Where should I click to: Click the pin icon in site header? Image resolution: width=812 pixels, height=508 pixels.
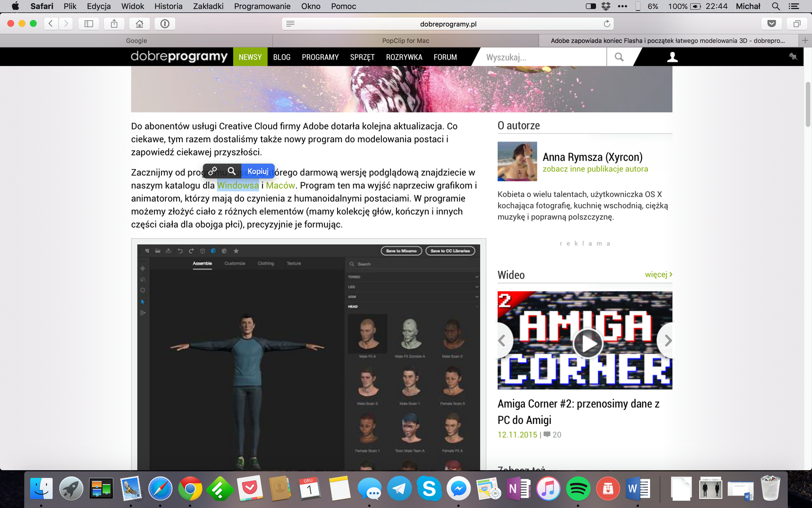pos(793,57)
